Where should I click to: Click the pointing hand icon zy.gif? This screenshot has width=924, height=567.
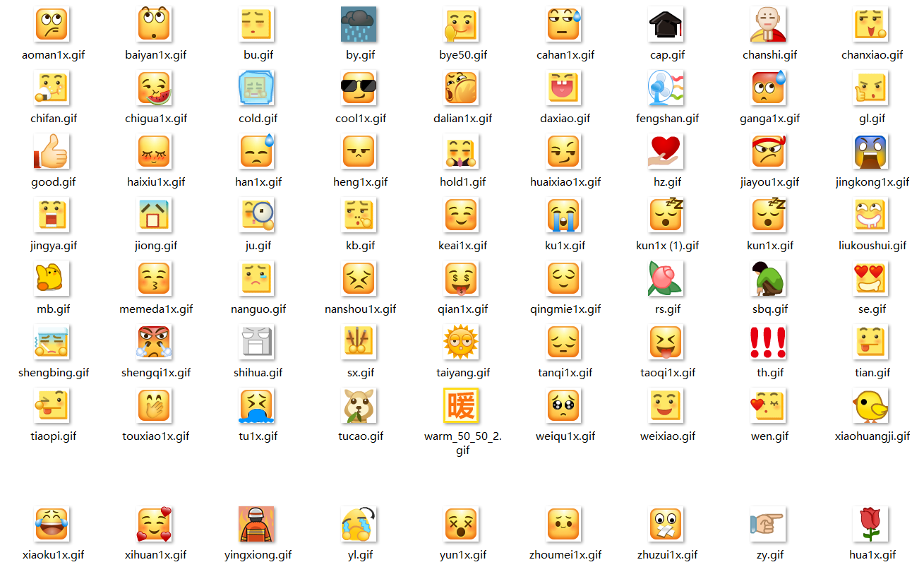769,525
